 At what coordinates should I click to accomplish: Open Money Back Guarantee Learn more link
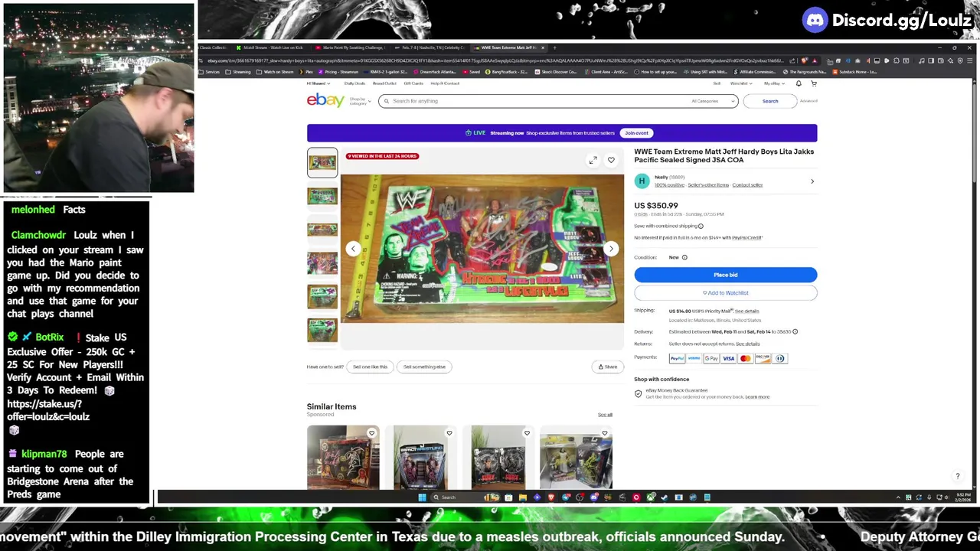tap(757, 397)
